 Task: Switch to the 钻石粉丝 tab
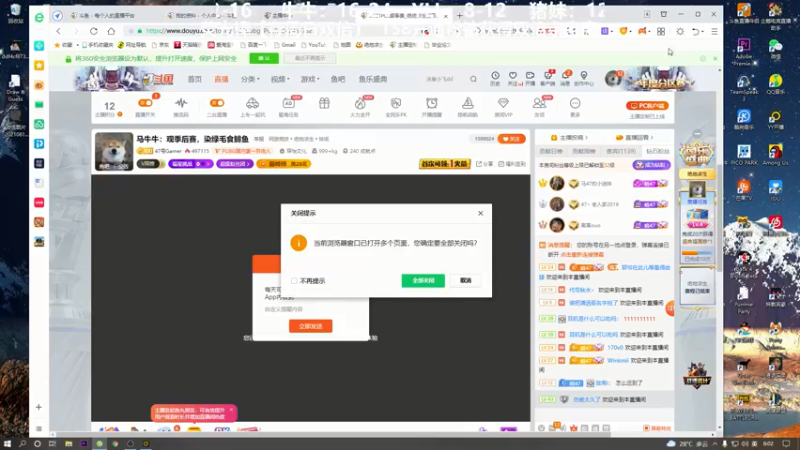pyautogui.click(x=658, y=152)
